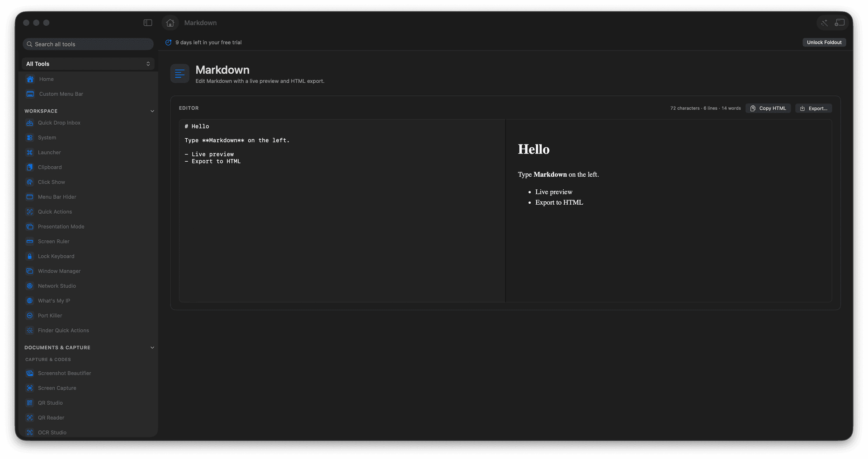Click the Markdown tool header icon
This screenshot has height=459, width=868.
click(x=179, y=74)
